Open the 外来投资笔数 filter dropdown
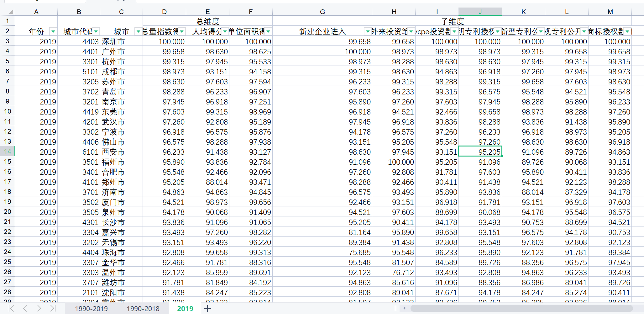 click(x=411, y=31)
